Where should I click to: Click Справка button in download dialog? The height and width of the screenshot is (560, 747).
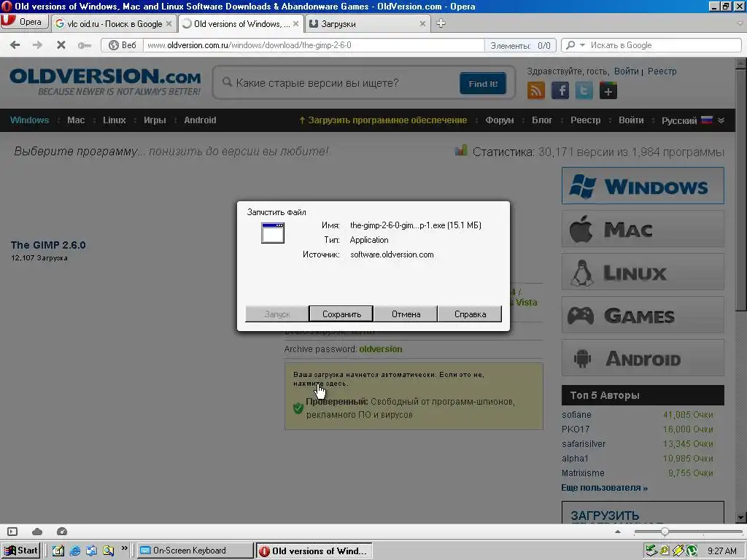(x=470, y=314)
